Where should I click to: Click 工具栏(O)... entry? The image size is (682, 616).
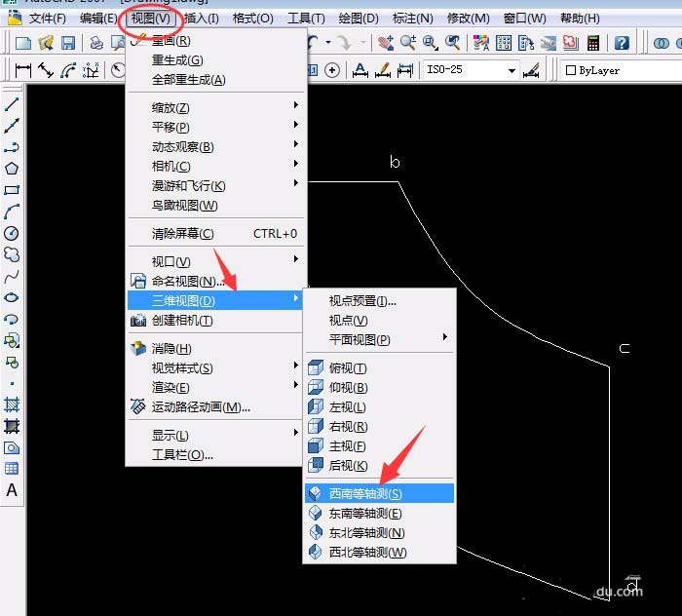(215, 454)
